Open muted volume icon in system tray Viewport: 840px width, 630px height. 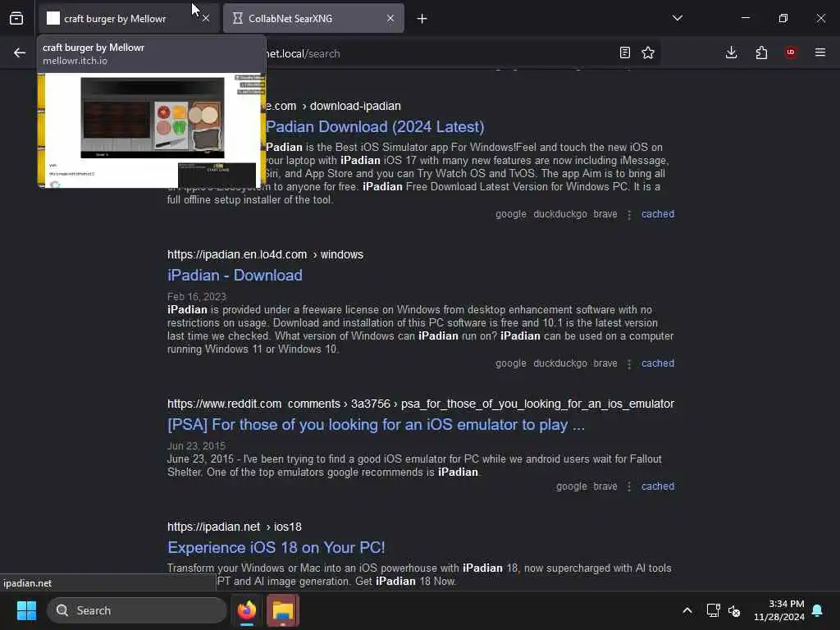pyautogui.click(x=734, y=610)
